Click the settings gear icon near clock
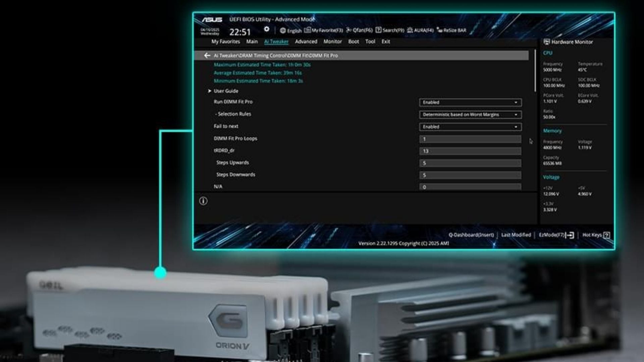Viewport: 644px width, 362px height. (x=266, y=29)
